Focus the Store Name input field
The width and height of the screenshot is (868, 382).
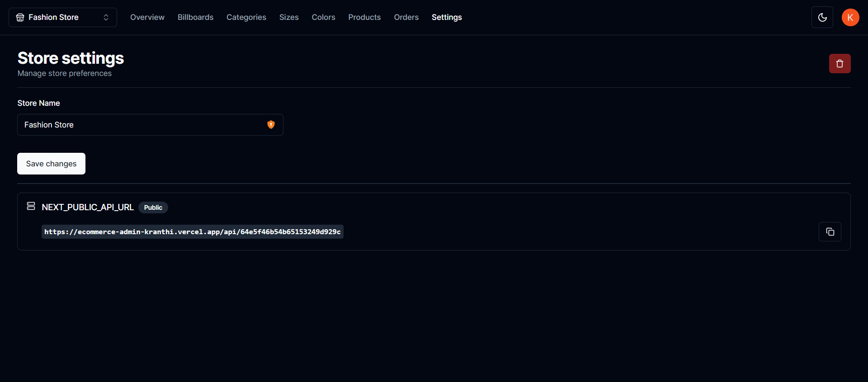coord(150,125)
